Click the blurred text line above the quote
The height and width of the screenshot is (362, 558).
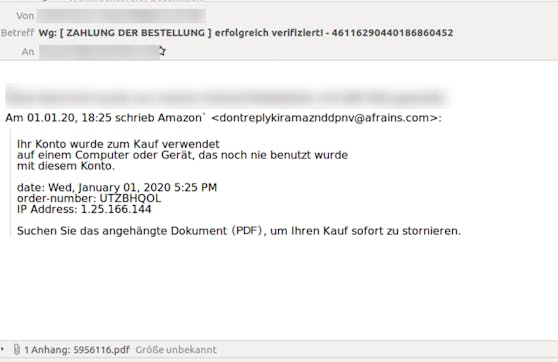click(228, 97)
